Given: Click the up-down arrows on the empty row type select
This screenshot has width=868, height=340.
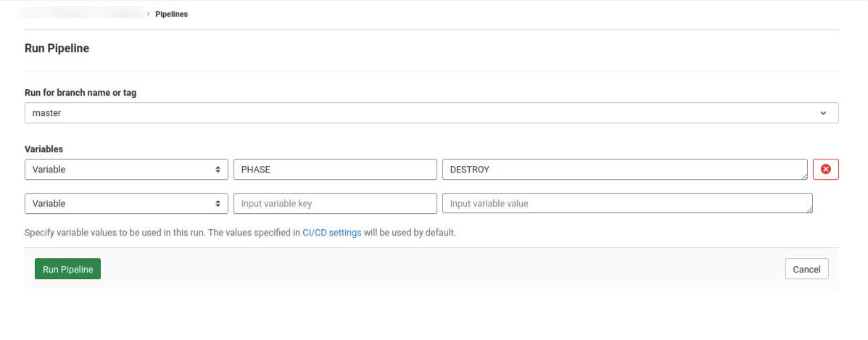Looking at the screenshot, I should (x=218, y=204).
